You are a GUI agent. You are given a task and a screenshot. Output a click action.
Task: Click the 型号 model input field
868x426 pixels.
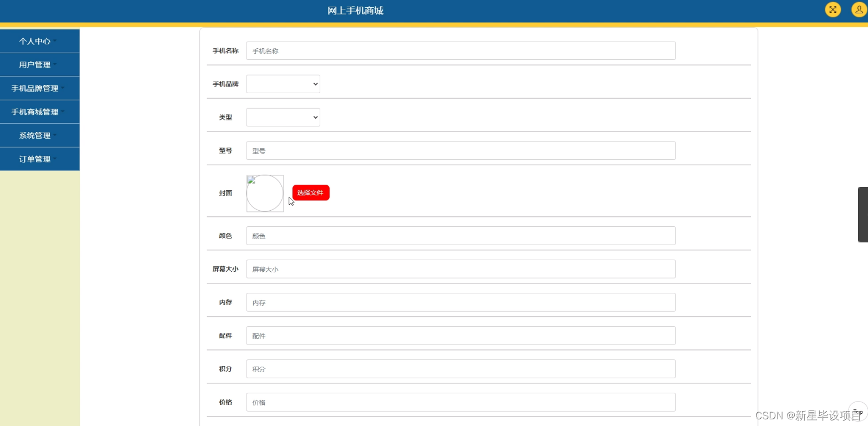(461, 150)
